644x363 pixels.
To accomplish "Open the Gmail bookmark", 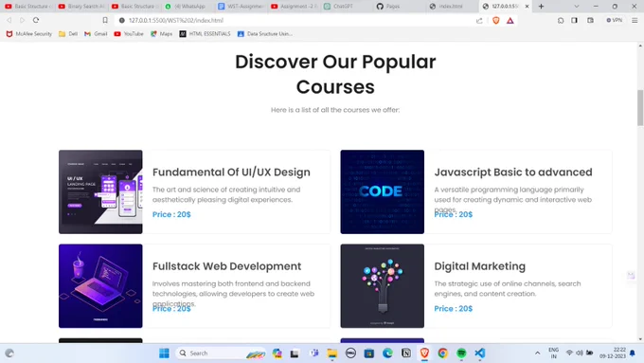I will [x=96, y=34].
